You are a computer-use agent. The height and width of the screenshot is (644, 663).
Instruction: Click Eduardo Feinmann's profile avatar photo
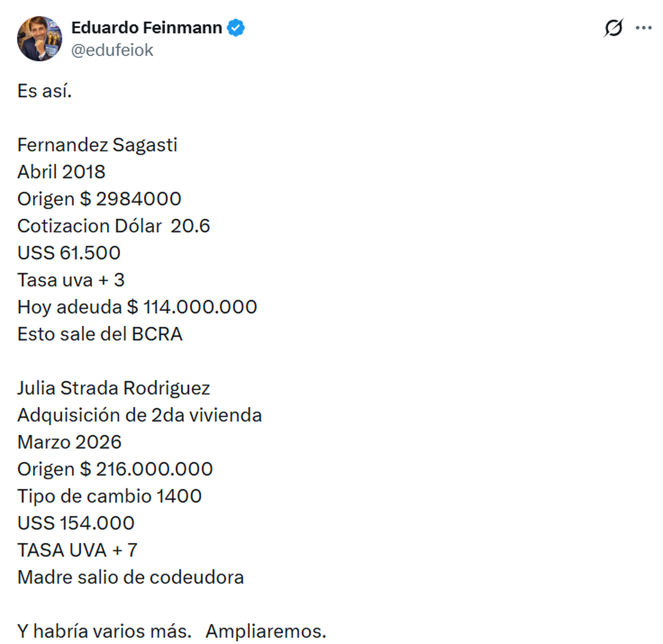(x=39, y=39)
